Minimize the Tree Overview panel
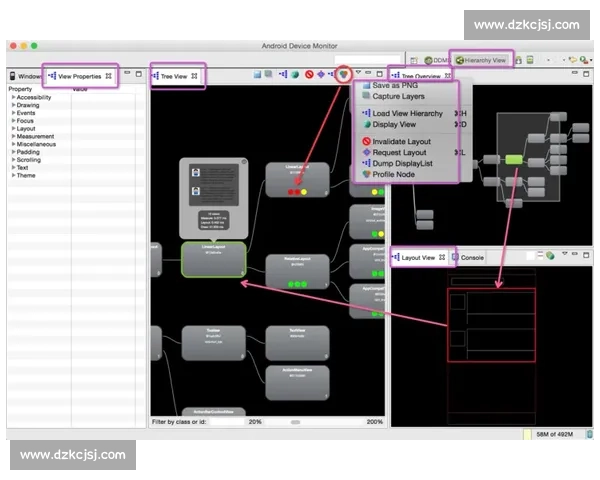Viewport: 600px width, 480px height. (575, 72)
